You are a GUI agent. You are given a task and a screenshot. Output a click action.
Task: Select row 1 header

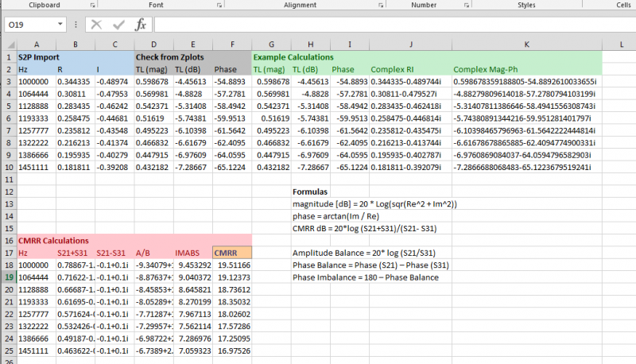(9, 57)
